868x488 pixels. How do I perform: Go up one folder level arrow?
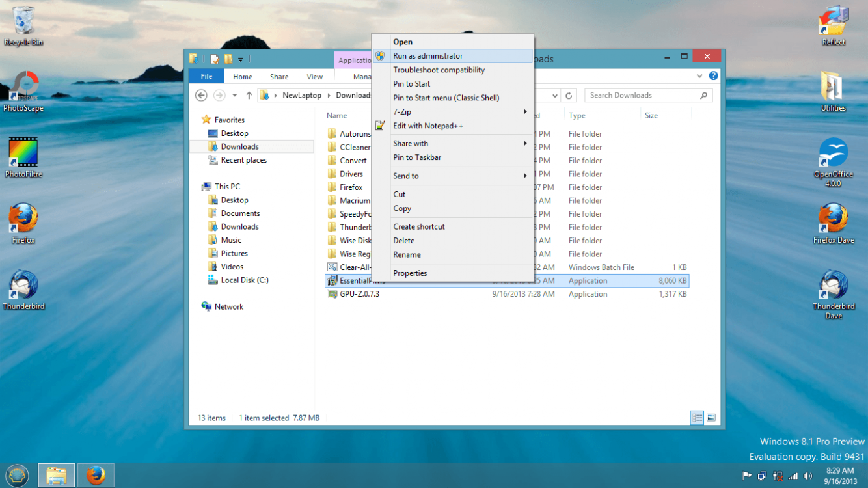click(x=249, y=96)
